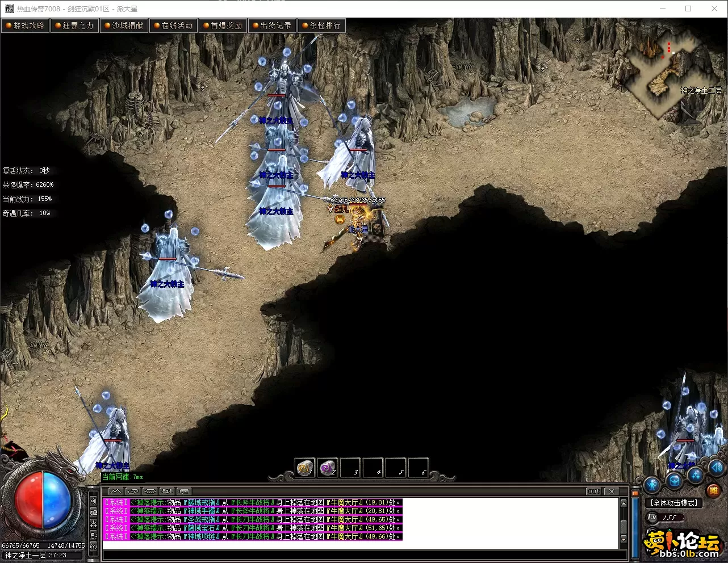
Task: Click the second chat channel tab icon
Action: click(x=133, y=491)
